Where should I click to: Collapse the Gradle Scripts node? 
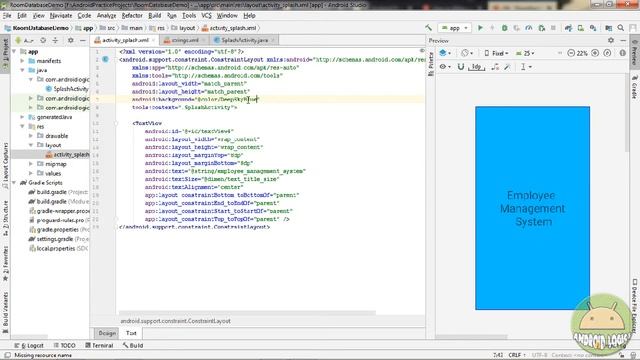pyautogui.click(x=14, y=183)
